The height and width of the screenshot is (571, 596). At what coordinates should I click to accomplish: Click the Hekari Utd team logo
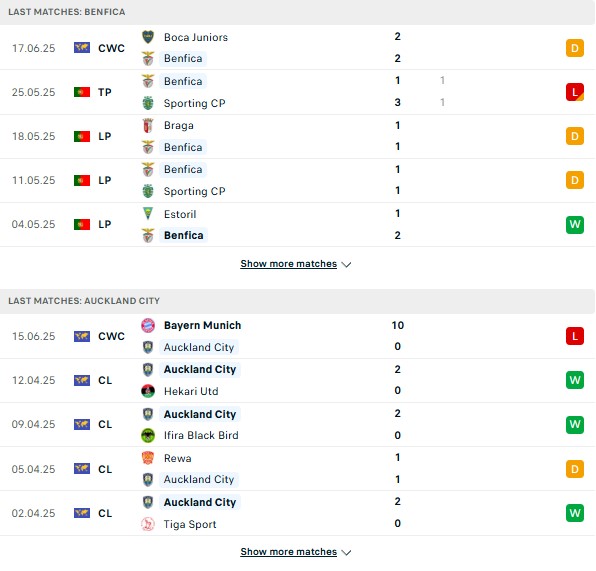click(x=148, y=391)
